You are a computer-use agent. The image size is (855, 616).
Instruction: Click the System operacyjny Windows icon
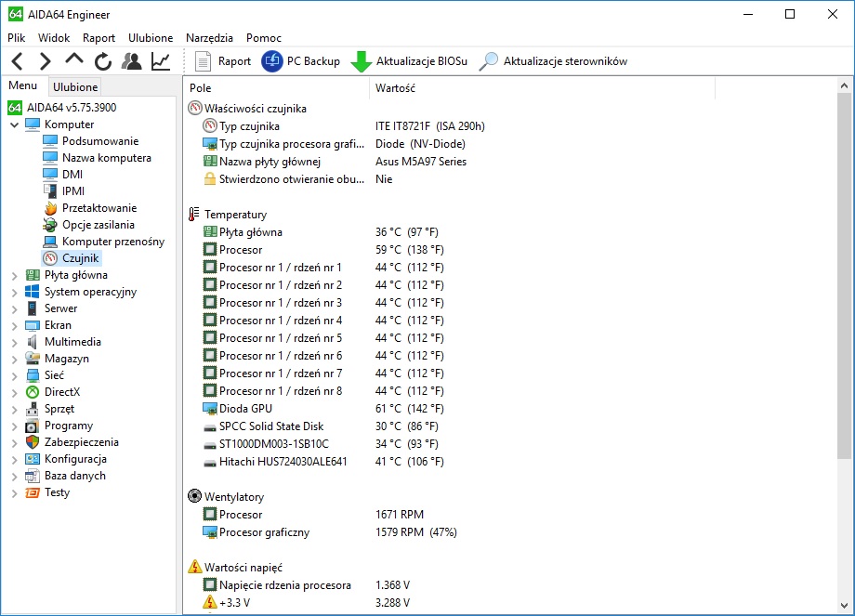click(33, 292)
